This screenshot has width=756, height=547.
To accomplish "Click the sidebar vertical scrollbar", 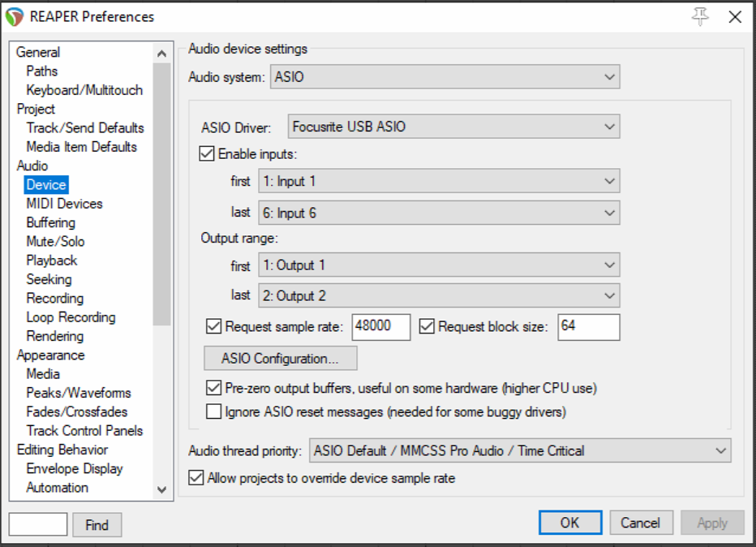I will pos(162,194).
